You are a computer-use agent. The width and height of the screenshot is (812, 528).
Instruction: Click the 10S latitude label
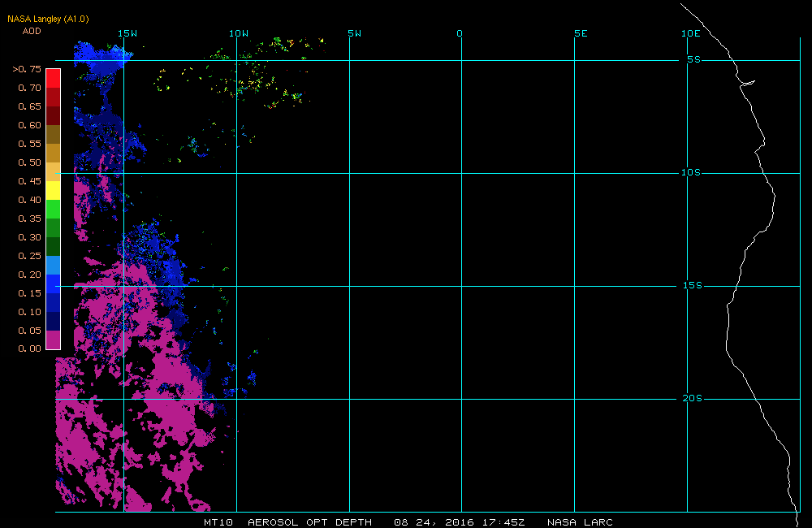point(691,172)
